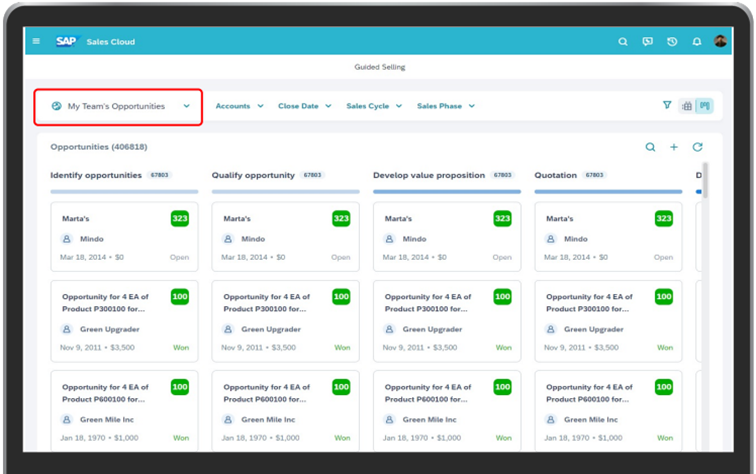Expand the Sales Cycle filter dropdown
Viewport: 756px width, 474px height.
pos(373,106)
